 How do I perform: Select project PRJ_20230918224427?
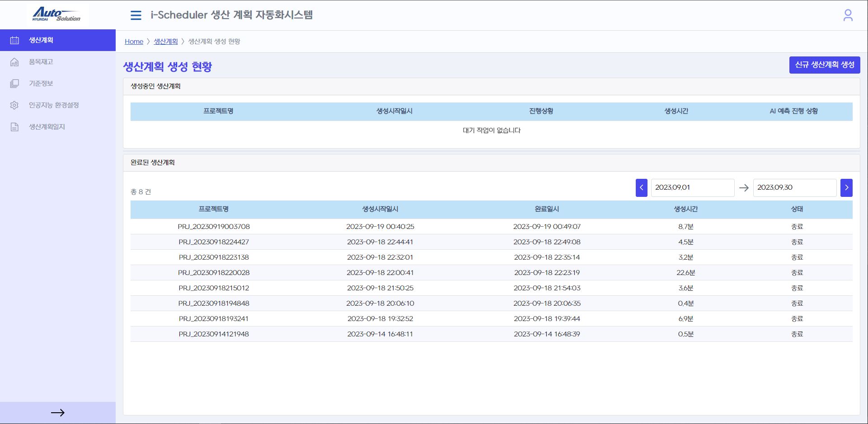click(x=214, y=242)
